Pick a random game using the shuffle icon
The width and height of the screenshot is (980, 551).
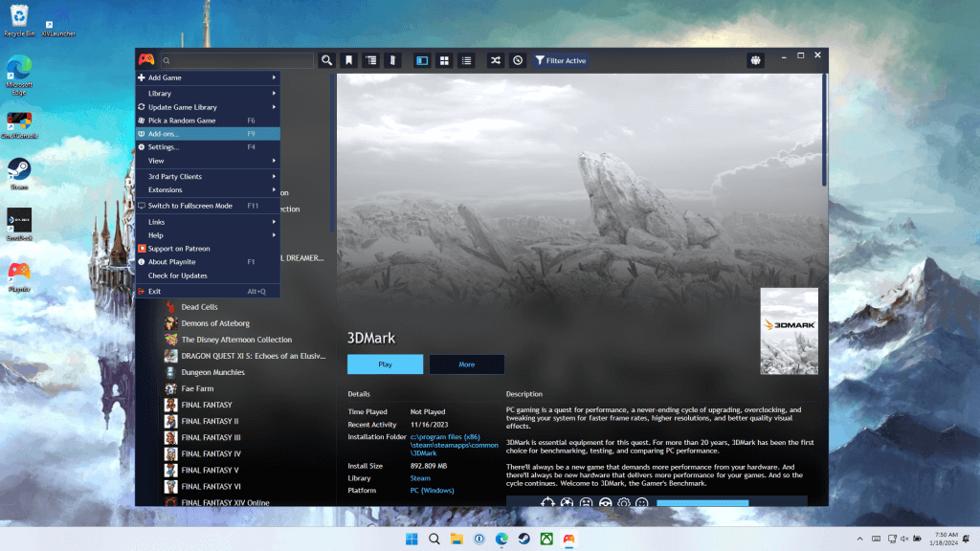point(495,60)
